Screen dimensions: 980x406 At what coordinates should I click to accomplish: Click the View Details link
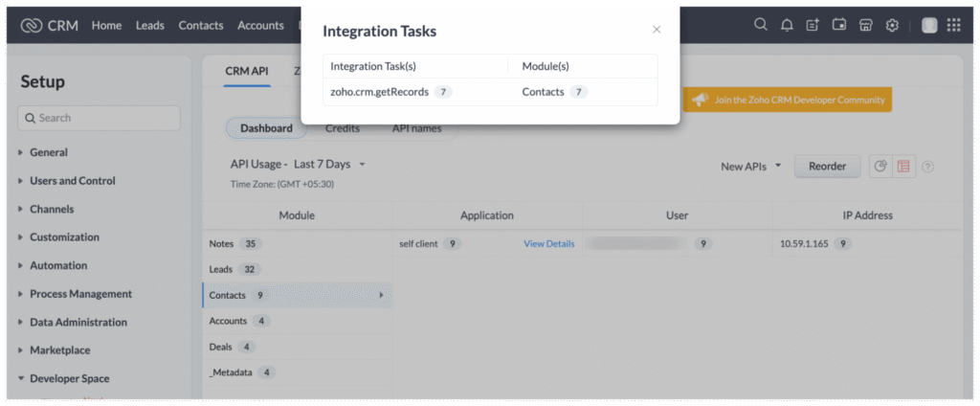point(548,244)
